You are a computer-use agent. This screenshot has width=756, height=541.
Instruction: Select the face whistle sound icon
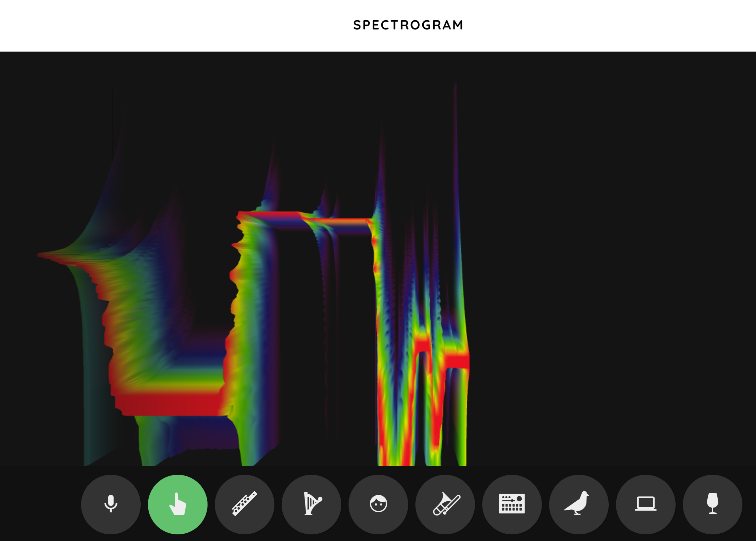coord(378,504)
